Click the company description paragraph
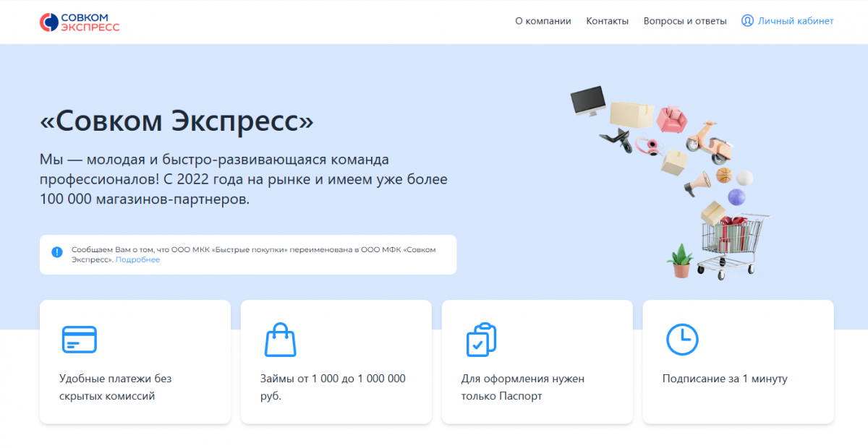 coord(243,178)
